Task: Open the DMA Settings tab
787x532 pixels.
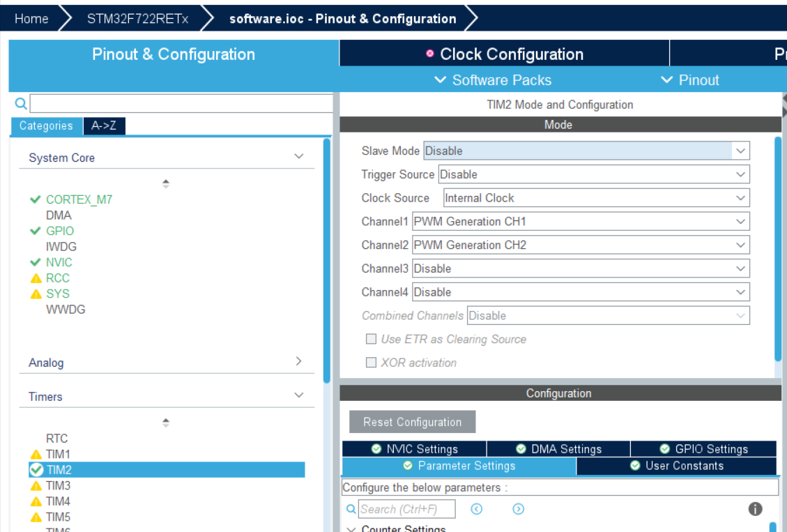Action: [x=558, y=449]
